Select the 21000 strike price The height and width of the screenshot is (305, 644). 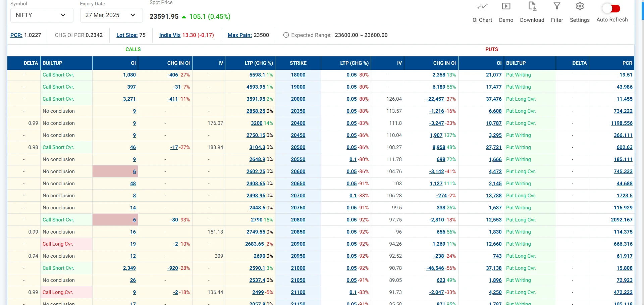point(298,268)
